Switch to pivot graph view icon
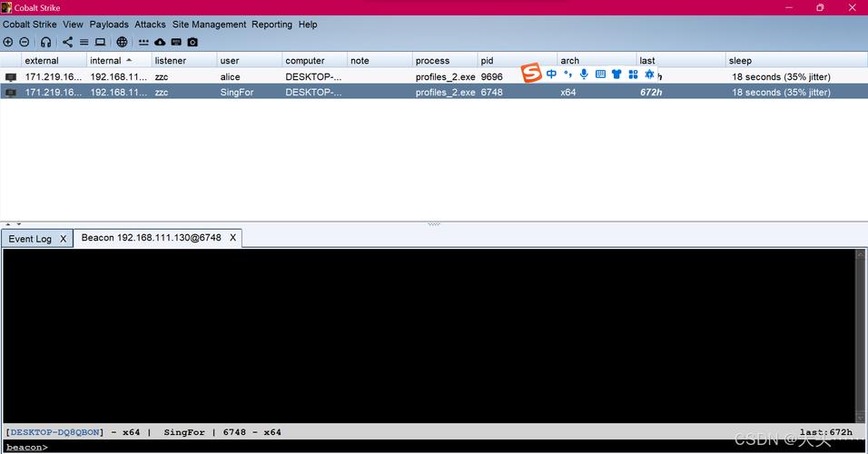The image size is (868, 454). coord(67,42)
